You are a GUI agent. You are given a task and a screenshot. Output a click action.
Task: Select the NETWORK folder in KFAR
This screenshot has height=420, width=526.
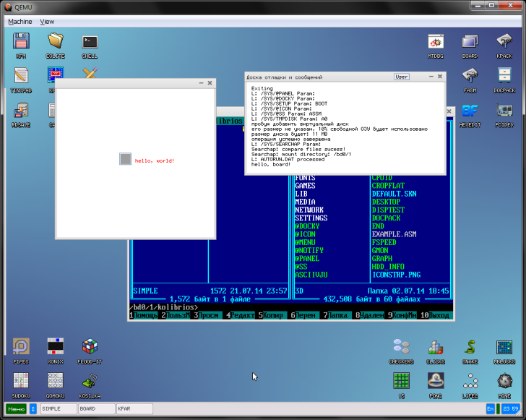click(309, 210)
